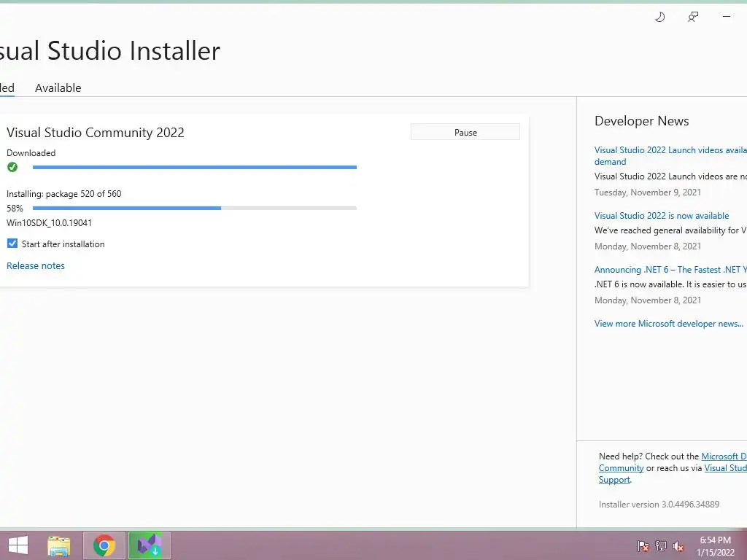Open the Windows Start button
Screen dimensions: 747x560
click(x=18, y=545)
